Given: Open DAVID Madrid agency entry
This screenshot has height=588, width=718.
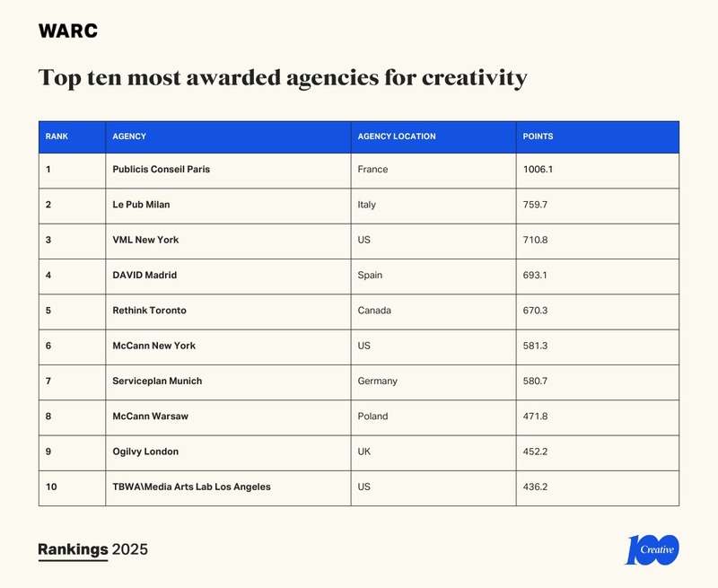Looking at the screenshot, I should (144, 275).
